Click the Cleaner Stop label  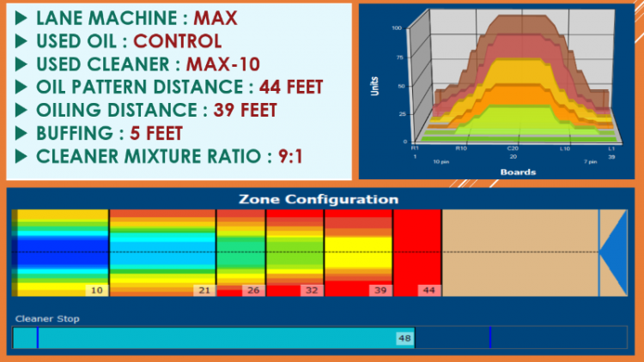point(46,319)
